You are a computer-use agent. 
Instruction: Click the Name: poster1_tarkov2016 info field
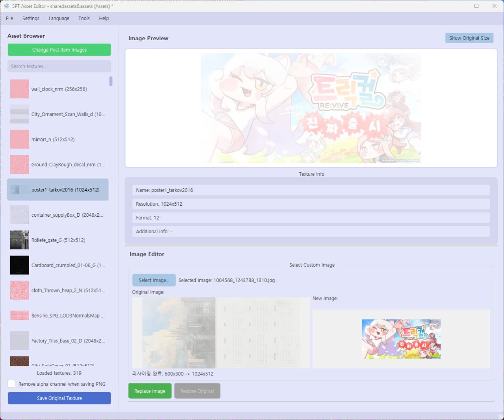[311, 190]
